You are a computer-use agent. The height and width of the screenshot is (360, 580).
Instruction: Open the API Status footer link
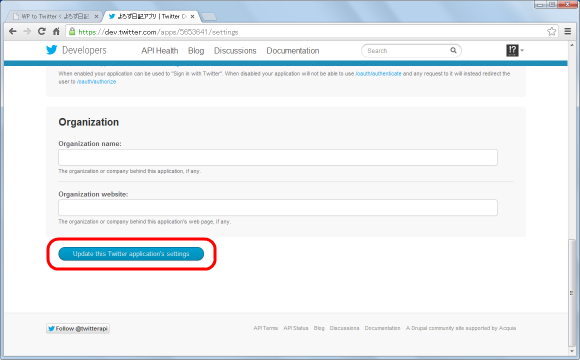point(296,328)
